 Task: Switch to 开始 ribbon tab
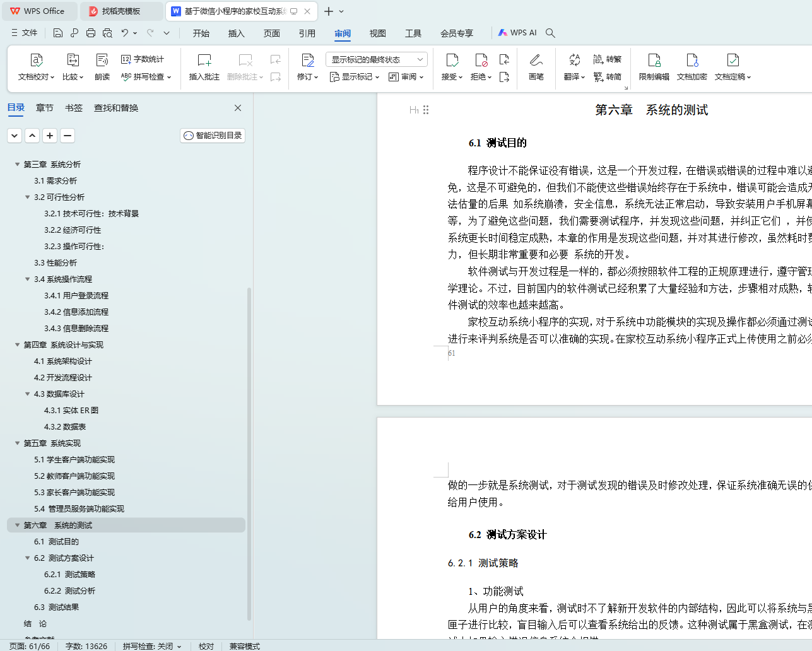[201, 33]
